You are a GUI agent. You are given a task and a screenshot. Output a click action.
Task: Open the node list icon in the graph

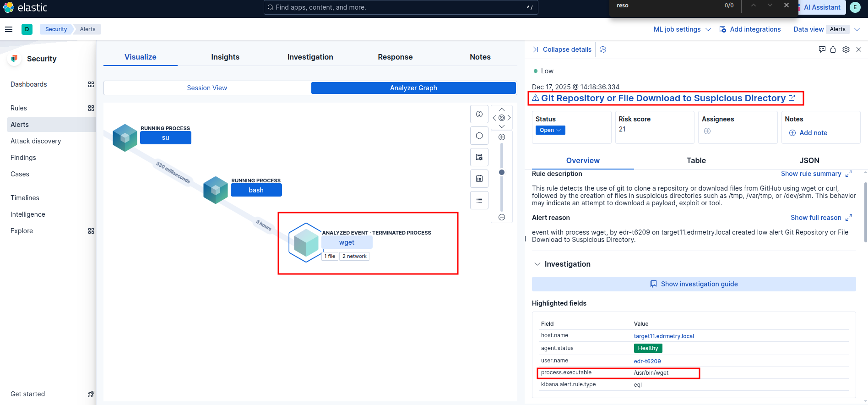pyautogui.click(x=479, y=200)
